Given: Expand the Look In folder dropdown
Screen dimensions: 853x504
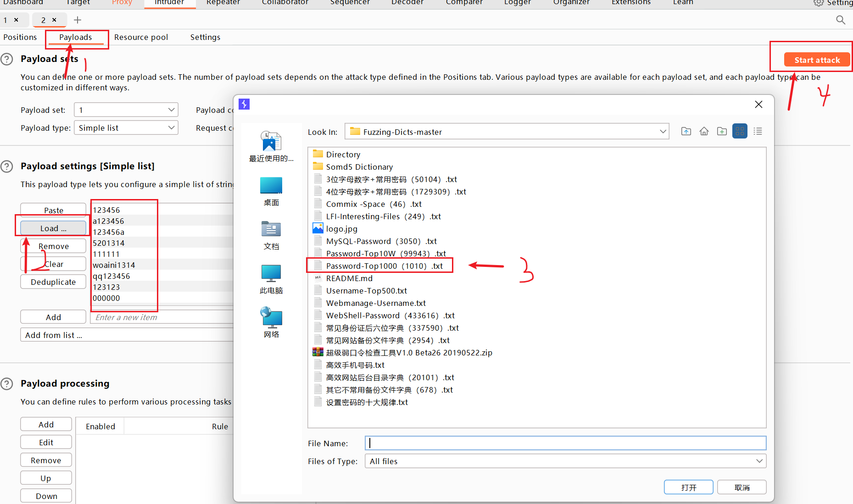Looking at the screenshot, I should point(663,132).
